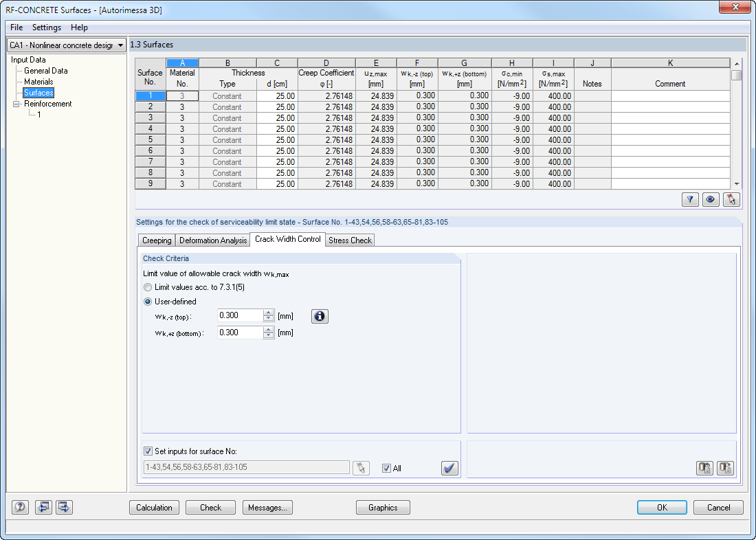This screenshot has width=756, height=540.
Task: Click thickness 25.00 cell in row 3
Action: (x=277, y=118)
